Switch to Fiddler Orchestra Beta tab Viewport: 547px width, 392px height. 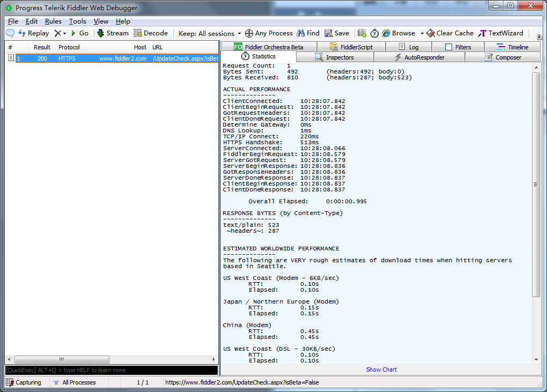click(x=269, y=47)
